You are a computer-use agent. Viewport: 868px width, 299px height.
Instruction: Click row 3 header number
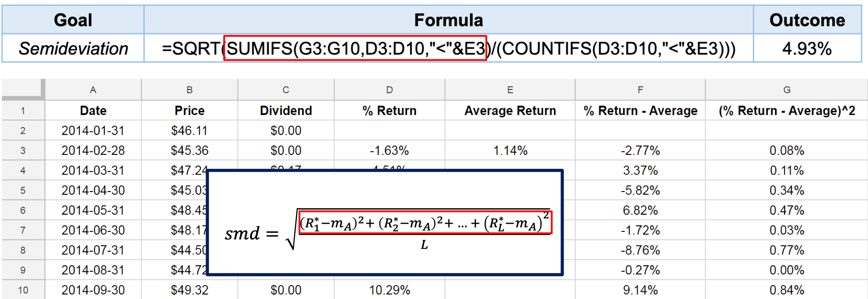[23, 151]
